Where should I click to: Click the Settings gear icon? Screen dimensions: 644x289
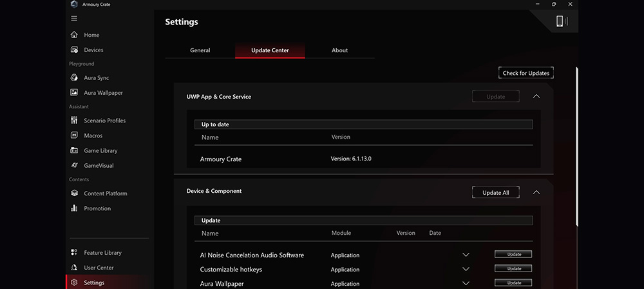(x=74, y=283)
